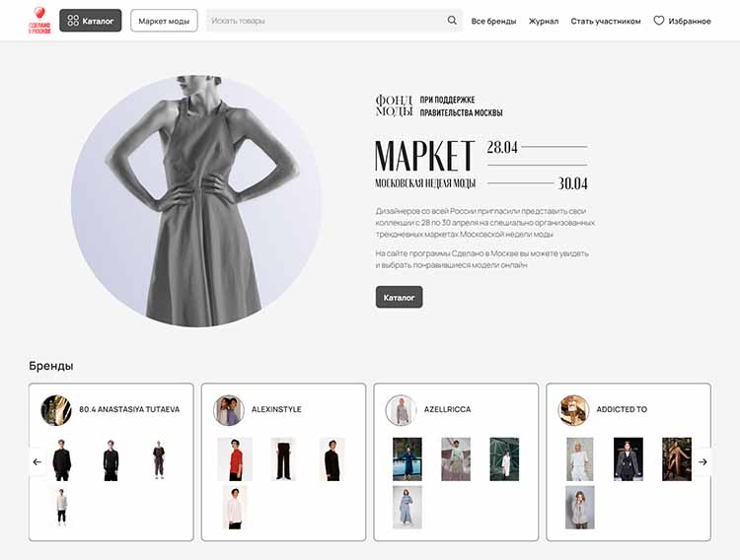Click the Каталог button under the description

(399, 297)
